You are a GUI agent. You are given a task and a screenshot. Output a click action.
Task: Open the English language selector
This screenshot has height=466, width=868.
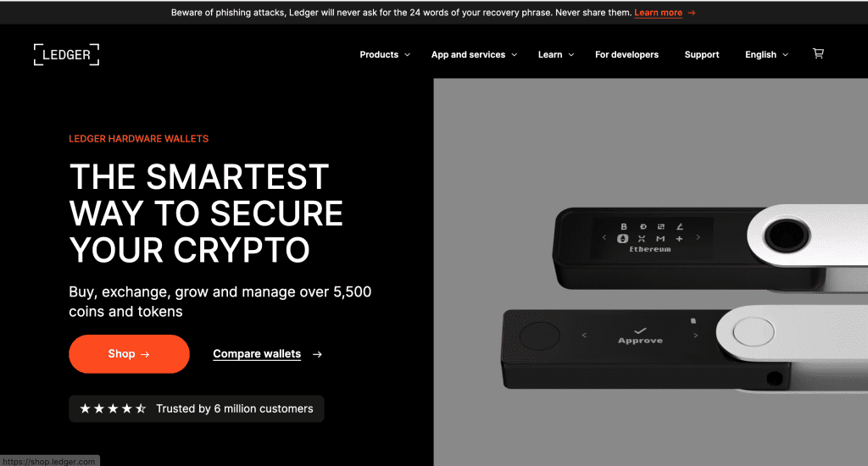click(x=766, y=55)
